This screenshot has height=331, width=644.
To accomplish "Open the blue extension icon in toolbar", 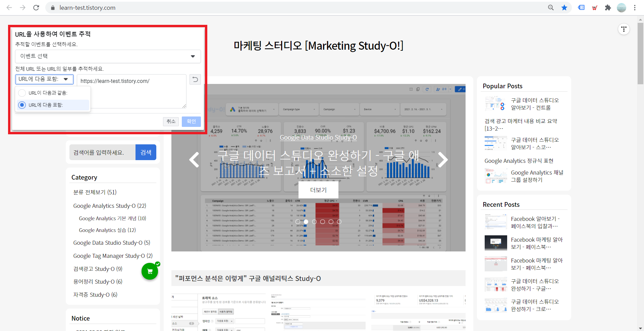I will 581,7.
